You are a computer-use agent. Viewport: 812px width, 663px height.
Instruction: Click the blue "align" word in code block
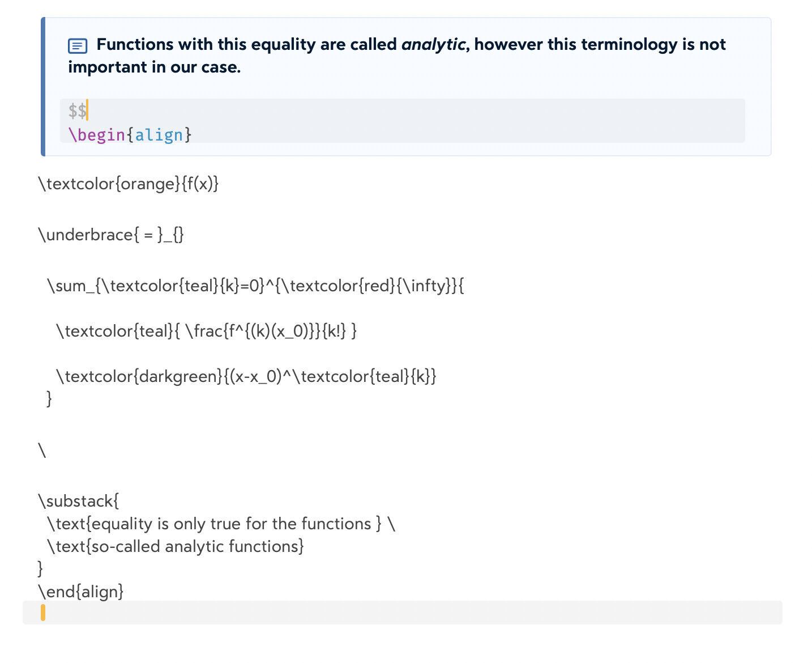point(159,135)
